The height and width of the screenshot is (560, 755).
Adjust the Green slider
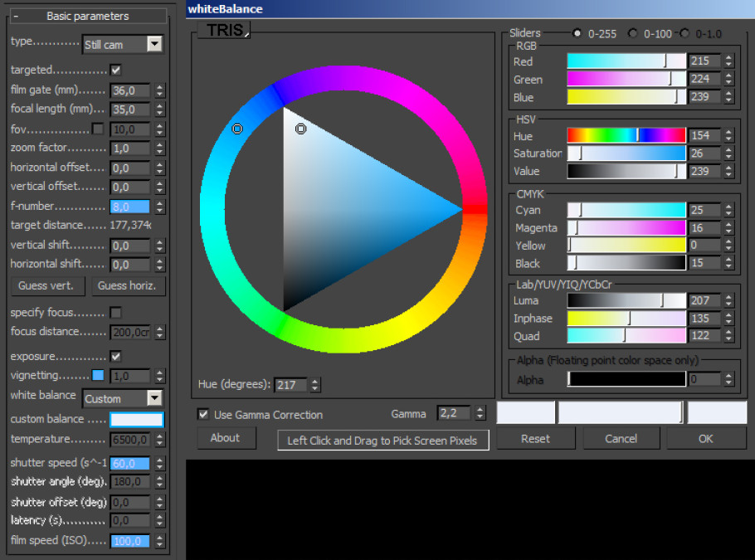626,79
